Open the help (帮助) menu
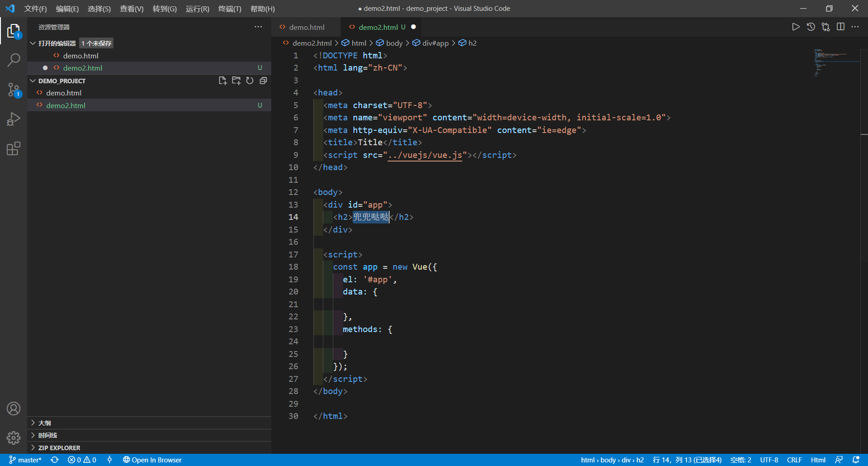 coord(263,9)
